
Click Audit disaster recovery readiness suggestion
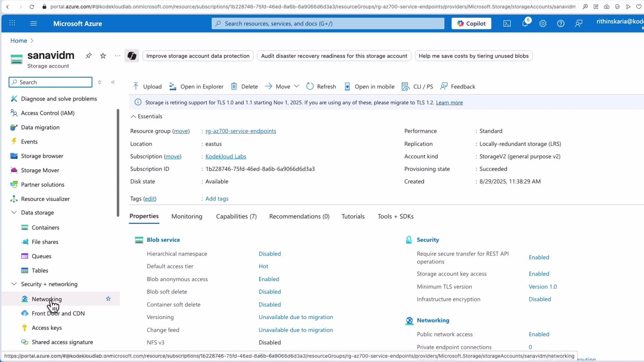(334, 56)
